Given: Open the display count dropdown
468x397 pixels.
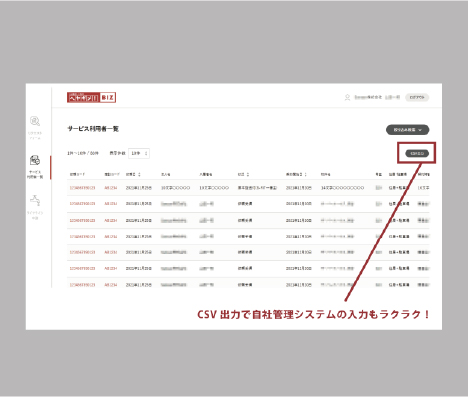Looking at the screenshot, I should (x=139, y=153).
